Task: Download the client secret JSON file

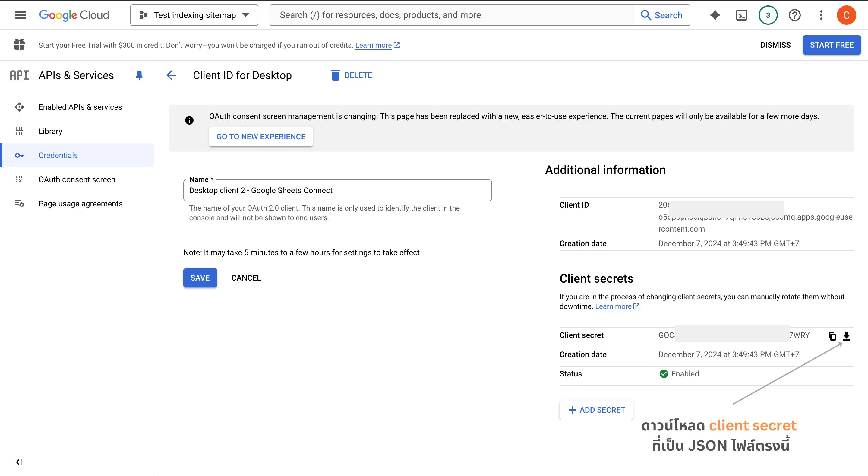Action: [x=846, y=336]
